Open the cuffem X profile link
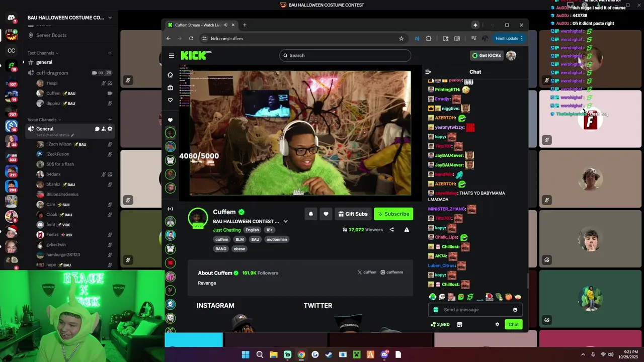The height and width of the screenshot is (362, 644). (x=367, y=272)
